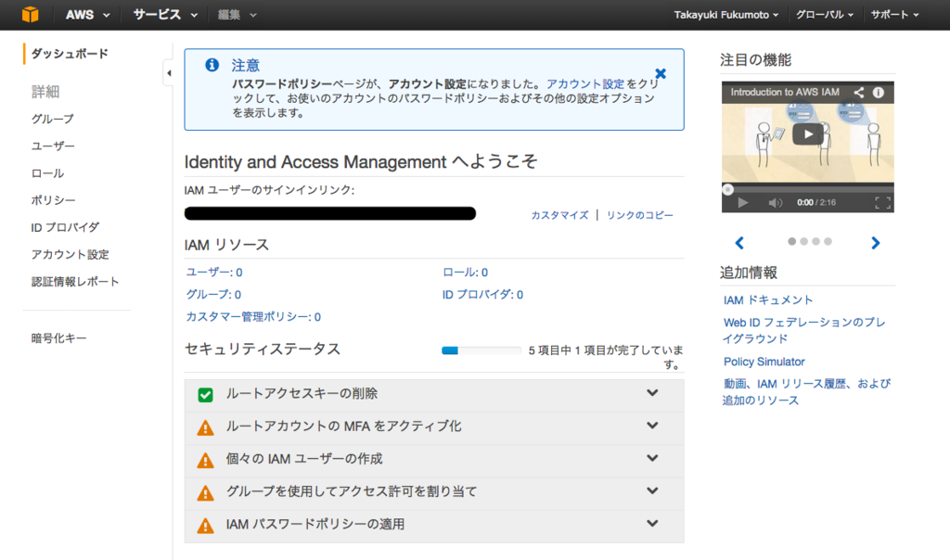Click the Introduction to AWS IAM video title
950x560 pixels.
click(x=785, y=92)
